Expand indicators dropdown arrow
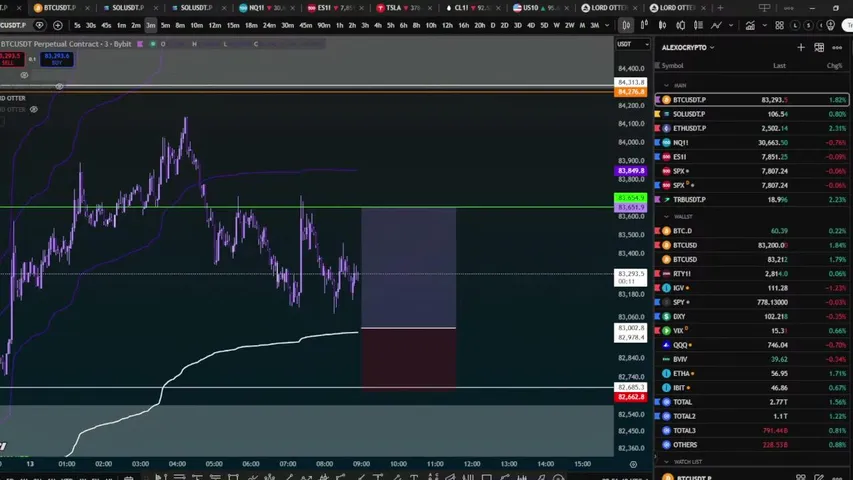This screenshot has height=480, width=853. click(764, 25)
